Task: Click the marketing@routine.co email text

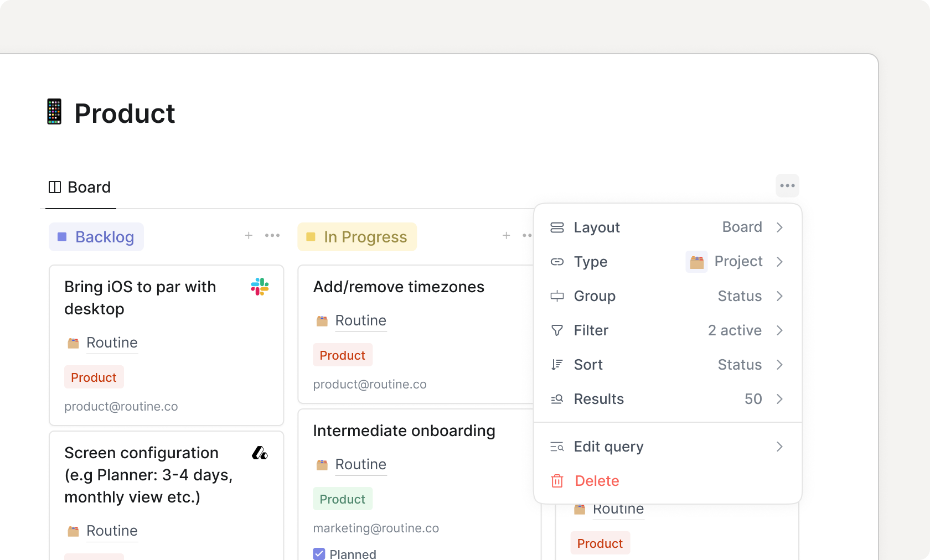Action: [x=376, y=528]
